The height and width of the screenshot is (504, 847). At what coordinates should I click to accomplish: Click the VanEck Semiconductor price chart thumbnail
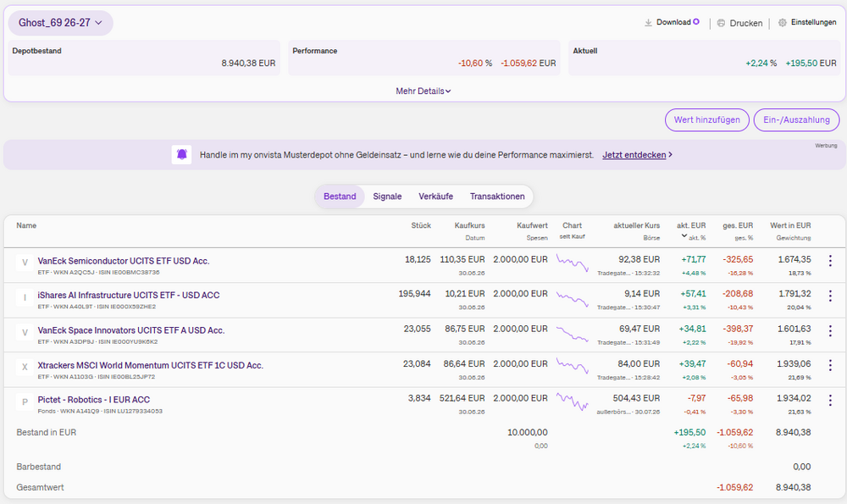pyautogui.click(x=572, y=263)
